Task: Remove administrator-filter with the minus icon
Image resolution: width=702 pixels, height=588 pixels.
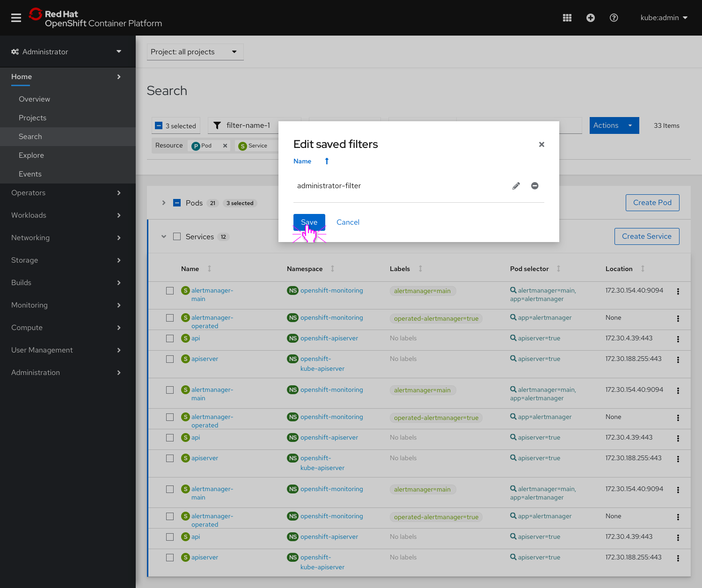Action: point(534,186)
